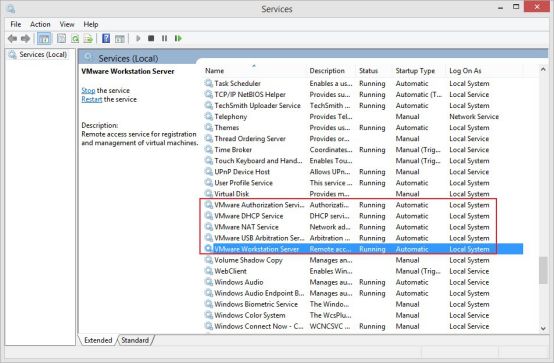This screenshot has height=364, width=554.
Task: Switch to the Standard tab
Action: 135,340
